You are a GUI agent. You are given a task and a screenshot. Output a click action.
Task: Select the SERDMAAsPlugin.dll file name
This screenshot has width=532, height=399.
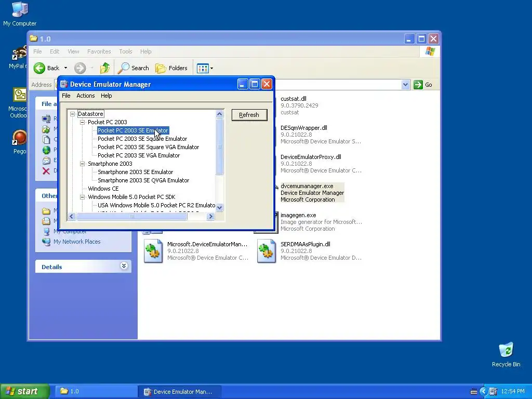coord(305,244)
